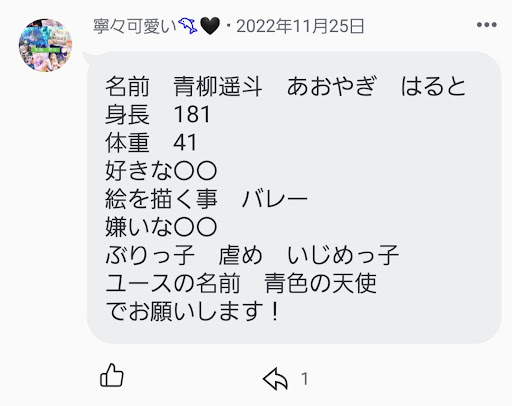The image size is (512, 406).
Task: Click the reply arrow icon
Action: (275, 379)
